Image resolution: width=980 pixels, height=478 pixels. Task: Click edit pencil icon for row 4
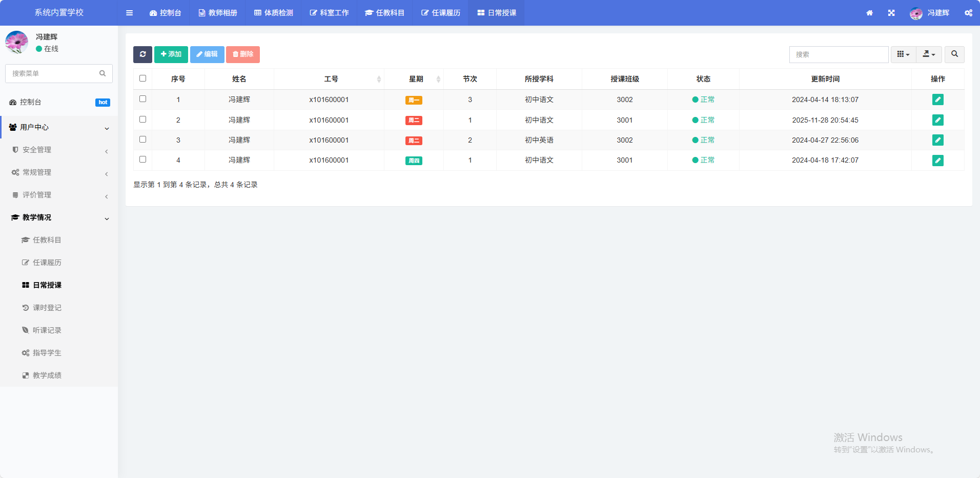pyautogui.click(x=937, y=161)
